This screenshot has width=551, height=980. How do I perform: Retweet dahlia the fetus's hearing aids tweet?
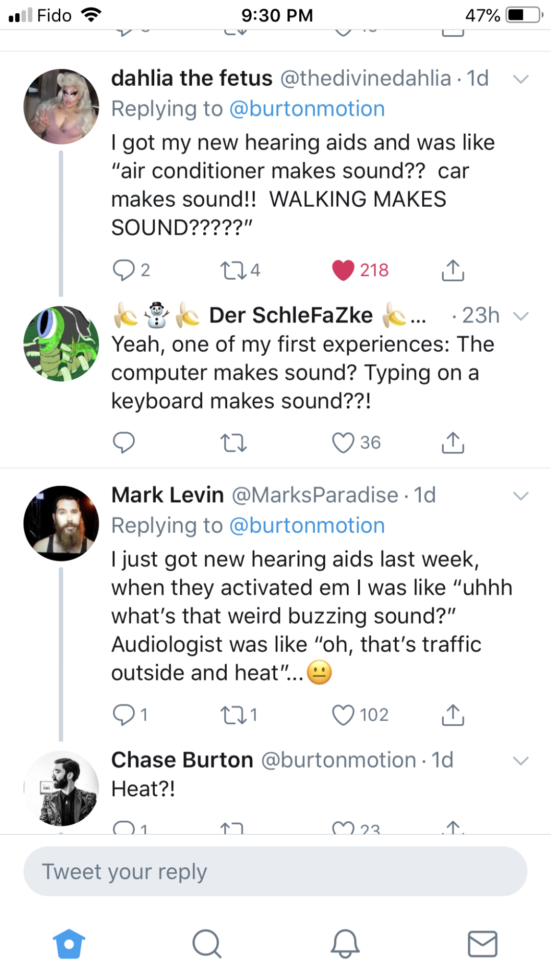pyautogui.click(x=233, y=270)
